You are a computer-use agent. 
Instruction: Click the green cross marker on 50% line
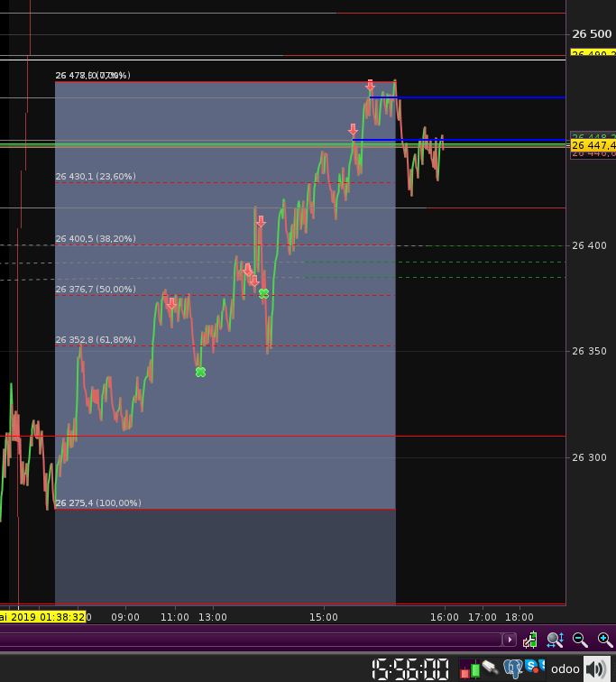tap(263, 293)
